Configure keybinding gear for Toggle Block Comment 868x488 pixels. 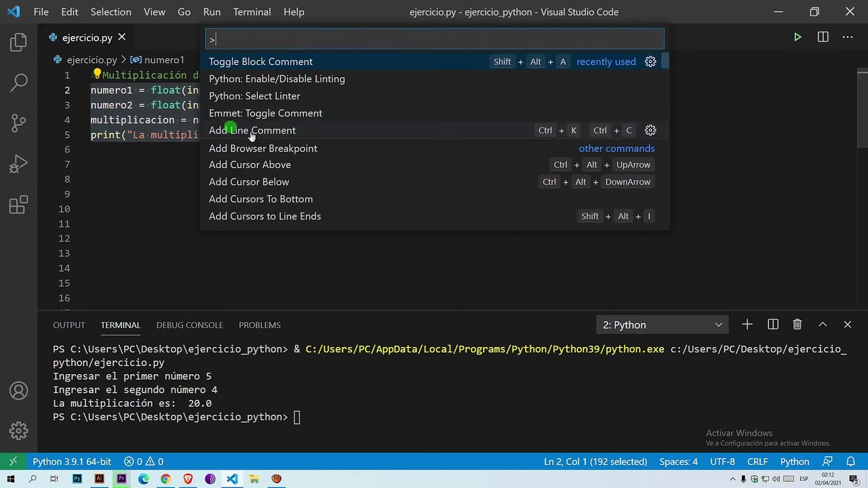tap(650, 62)
